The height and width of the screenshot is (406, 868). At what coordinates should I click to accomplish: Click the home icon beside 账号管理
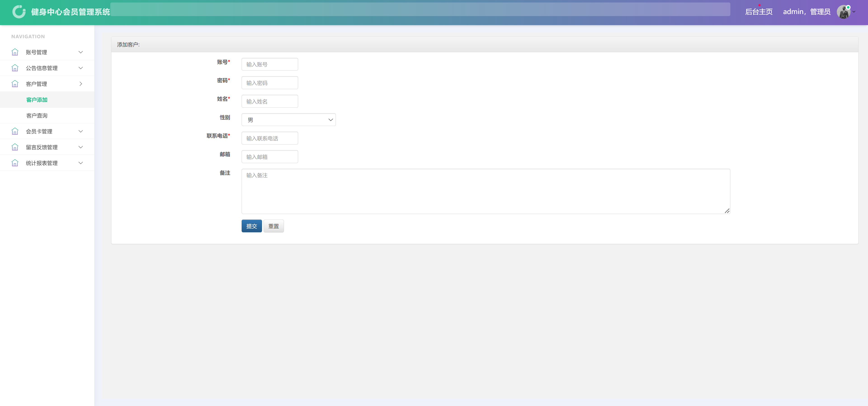(x=15, y=52)
